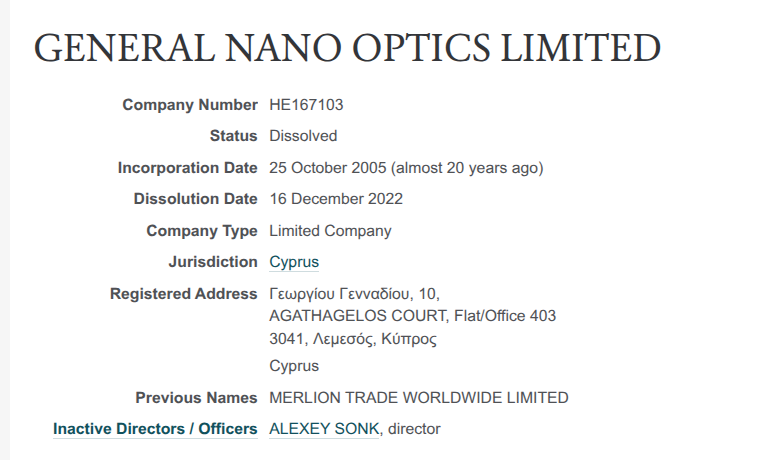Click Cyprus in the registered address
The width and height of the screenshot is (783, 460).
coord(294,366)
